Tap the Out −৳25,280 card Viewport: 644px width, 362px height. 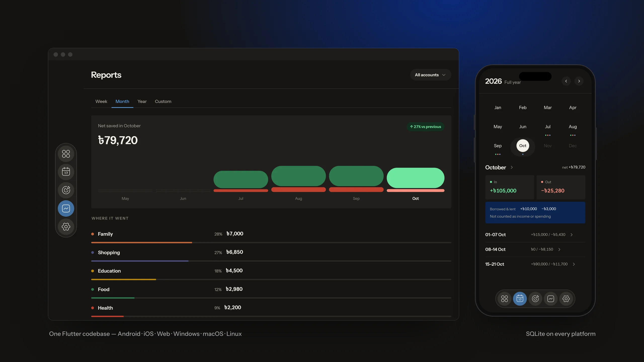point(561,187)
